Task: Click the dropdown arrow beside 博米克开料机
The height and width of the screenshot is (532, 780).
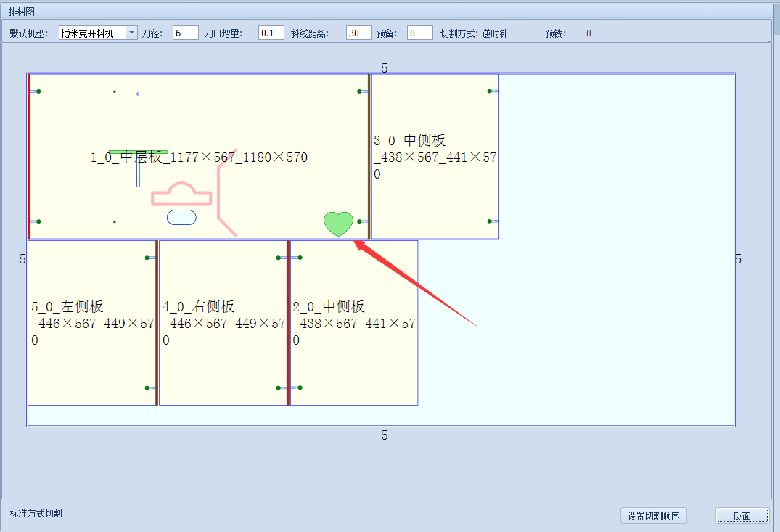Action: pyautogui.click(x=131, y=32)
